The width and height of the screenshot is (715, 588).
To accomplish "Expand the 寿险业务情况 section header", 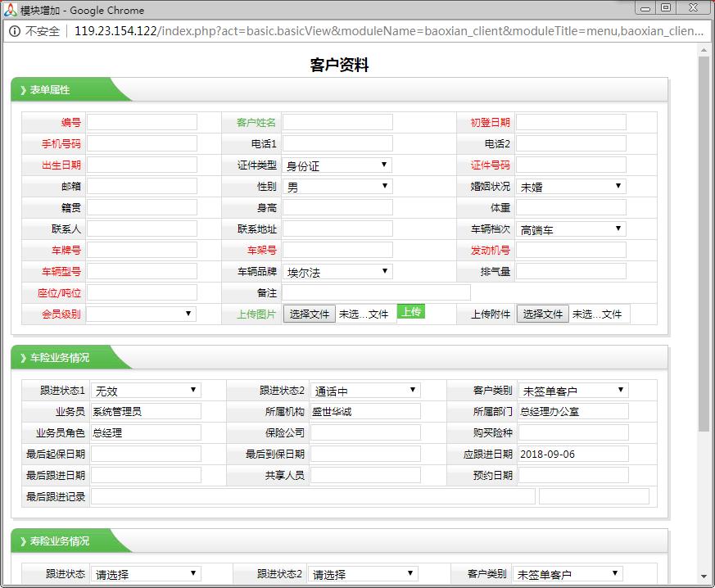I will pyautogui.click(x=57, y=541).
